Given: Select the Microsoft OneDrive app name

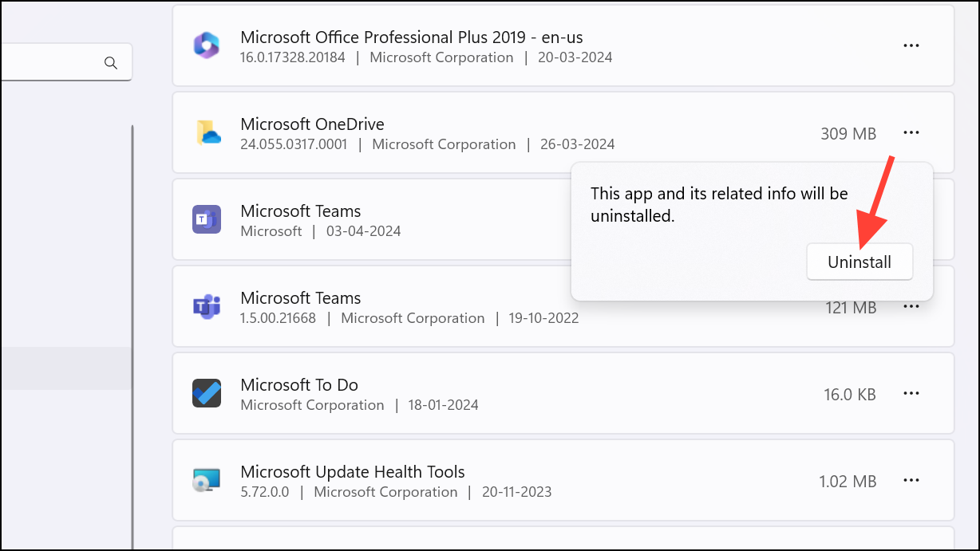Looking at the screenshot, I should coord(312,124).
